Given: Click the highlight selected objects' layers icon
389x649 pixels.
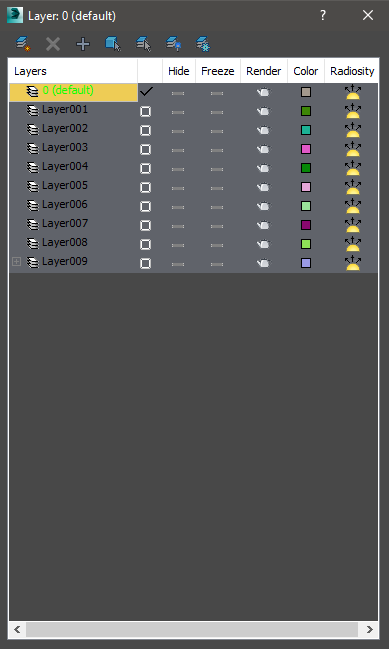Looking at the screenshot, I should click(x=143, y=44).
